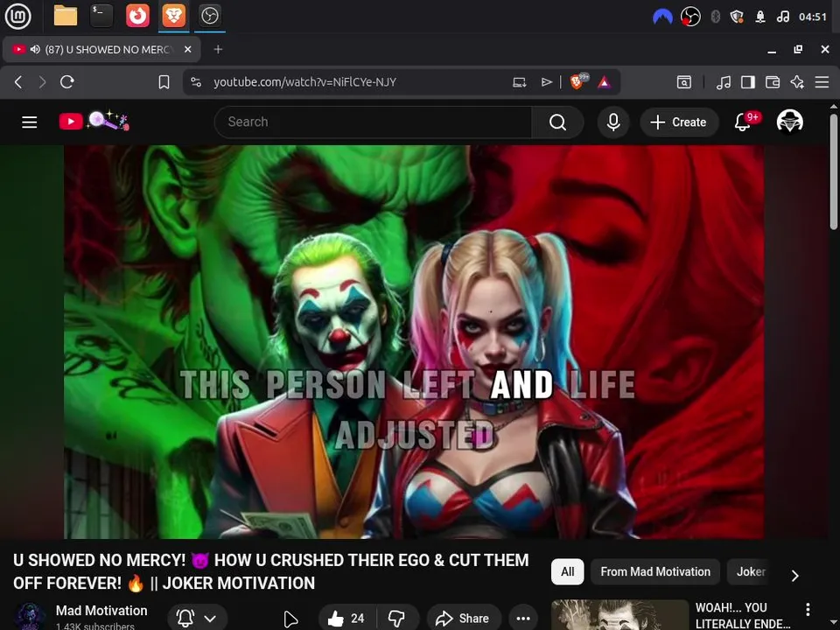Image resolution: width=840 pixels, height=630 pixels.
Task: Click the install app icon in the address bar
Action: [x=519, y=82]
